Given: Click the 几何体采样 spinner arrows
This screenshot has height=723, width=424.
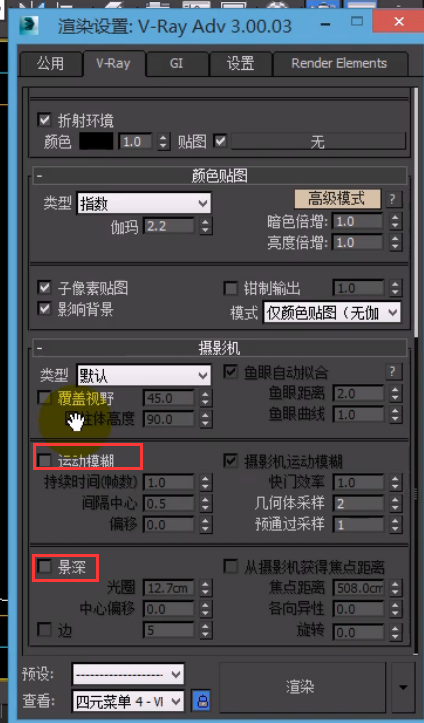Looking at the screenshot, I should coord(395,503).
